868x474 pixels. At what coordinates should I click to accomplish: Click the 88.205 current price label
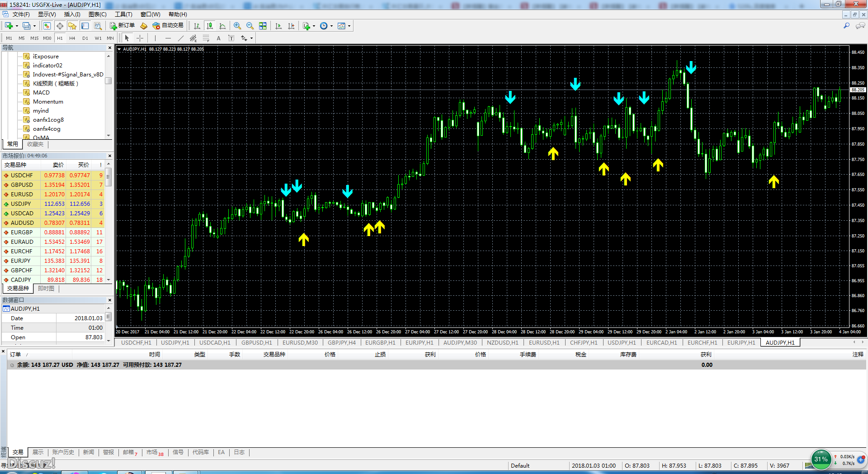[858, 90]
